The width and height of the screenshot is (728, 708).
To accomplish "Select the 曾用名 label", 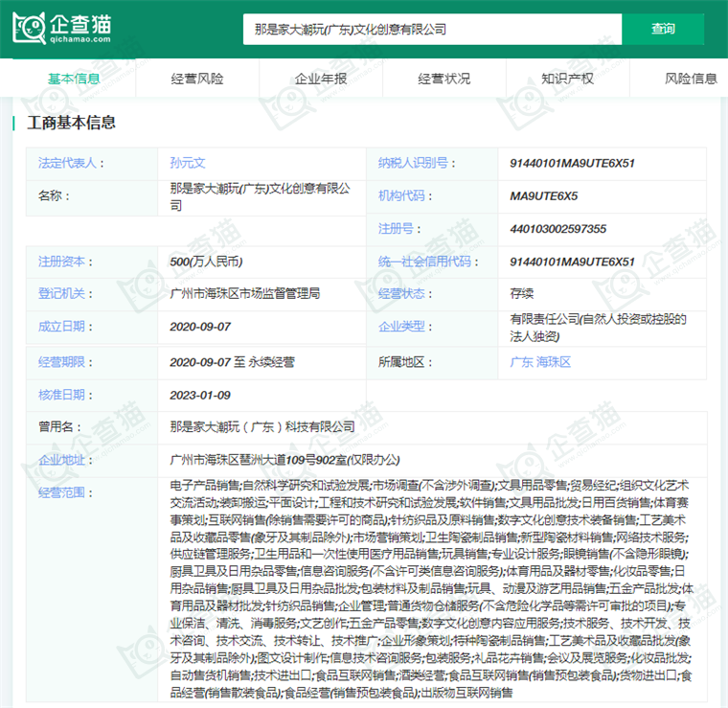I will 56,427.
